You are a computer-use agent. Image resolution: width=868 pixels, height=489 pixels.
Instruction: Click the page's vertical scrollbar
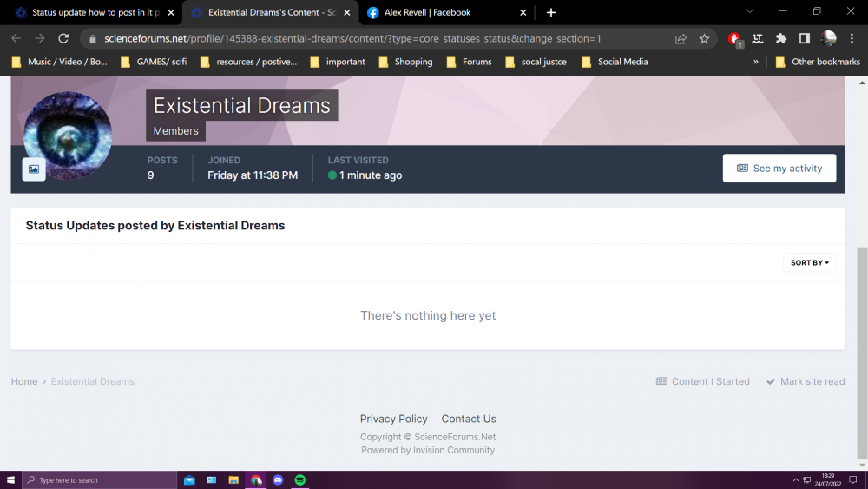pyautogui.click(x=861, y=261)
